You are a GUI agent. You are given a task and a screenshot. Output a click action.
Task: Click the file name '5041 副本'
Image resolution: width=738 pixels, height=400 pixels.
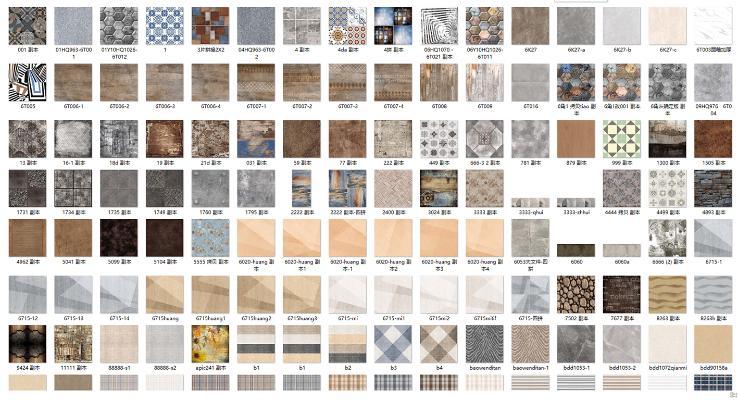(x=73, y=262)
